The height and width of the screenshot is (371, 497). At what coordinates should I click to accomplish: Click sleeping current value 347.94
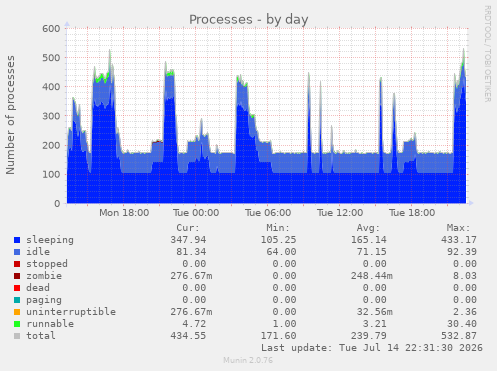(x=188, y=240)
